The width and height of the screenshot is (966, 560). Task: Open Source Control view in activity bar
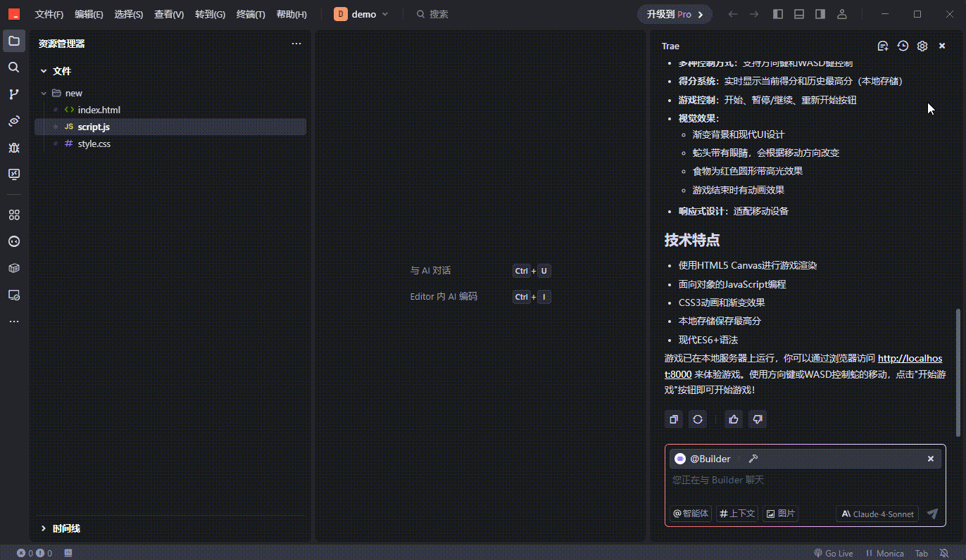tap(14, 94)
